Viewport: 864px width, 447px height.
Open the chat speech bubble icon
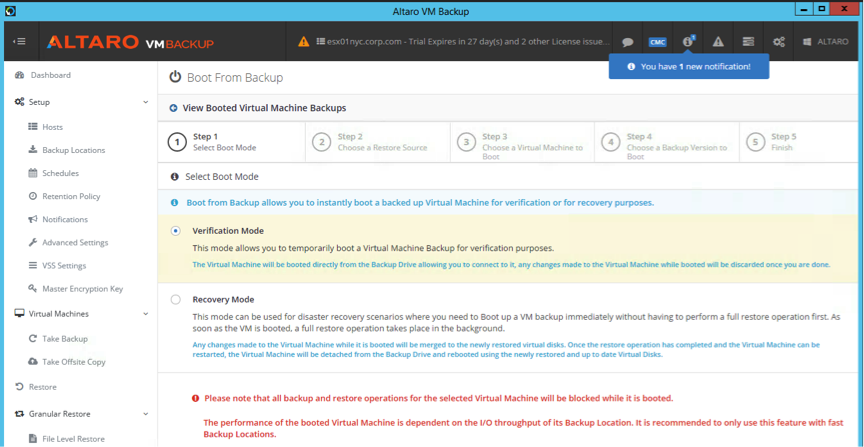627,42
